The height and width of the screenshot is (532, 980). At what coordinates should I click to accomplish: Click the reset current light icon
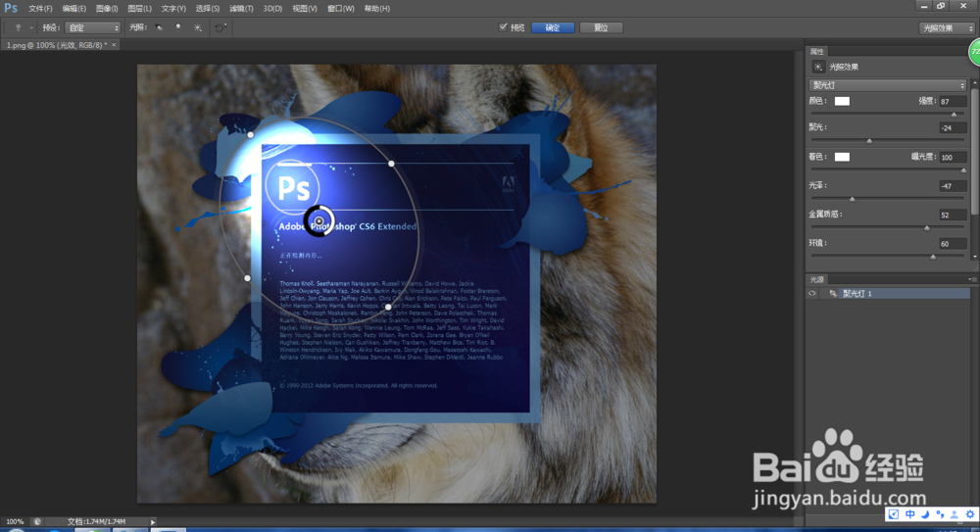tap(220, 27)
